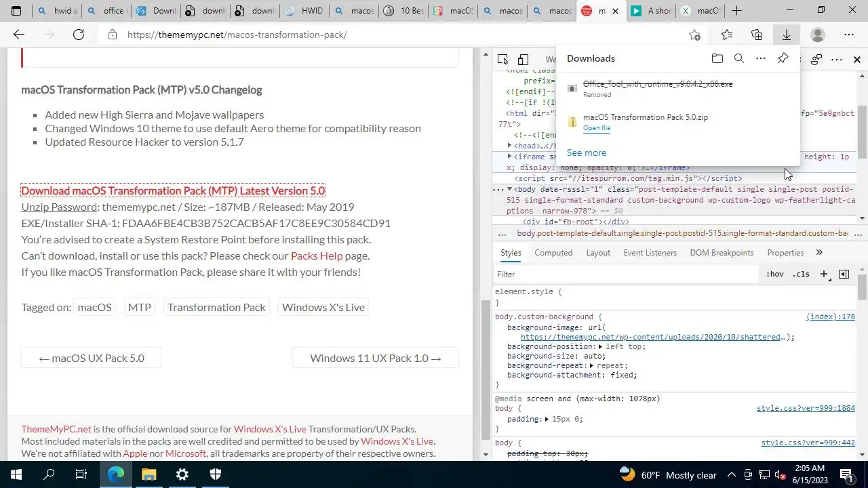Open downloads folder icon in Downloads panel

coord(717,59)
